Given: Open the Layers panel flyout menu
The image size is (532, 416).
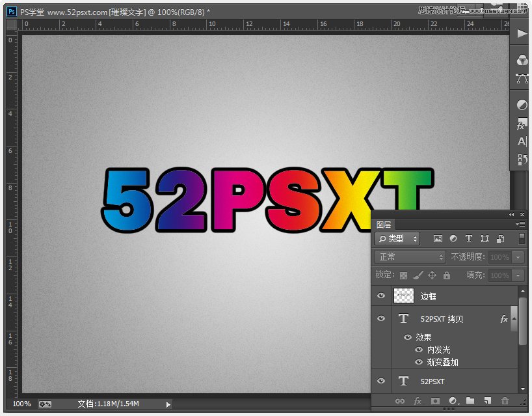Looking at the screenshot, I should [520, 225].
